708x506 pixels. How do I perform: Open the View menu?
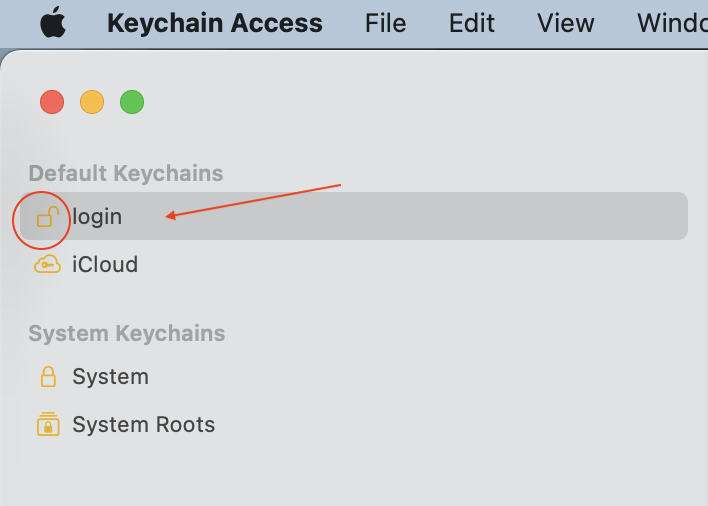click(x=565, y=23)
